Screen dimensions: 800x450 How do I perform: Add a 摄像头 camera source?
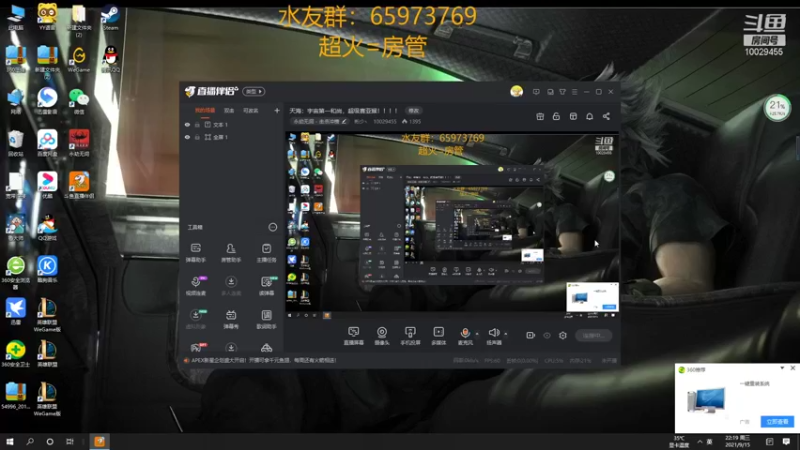382,336
